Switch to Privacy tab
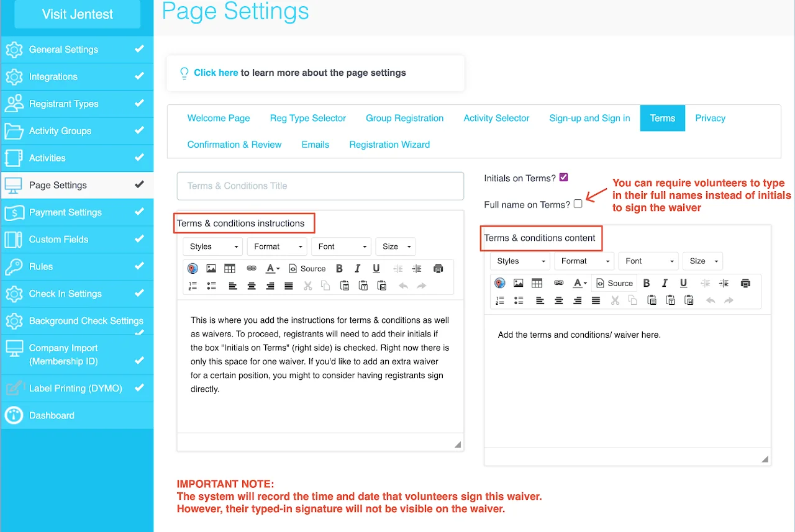This screenshot has width=795, height=532. tap(711, 118)
